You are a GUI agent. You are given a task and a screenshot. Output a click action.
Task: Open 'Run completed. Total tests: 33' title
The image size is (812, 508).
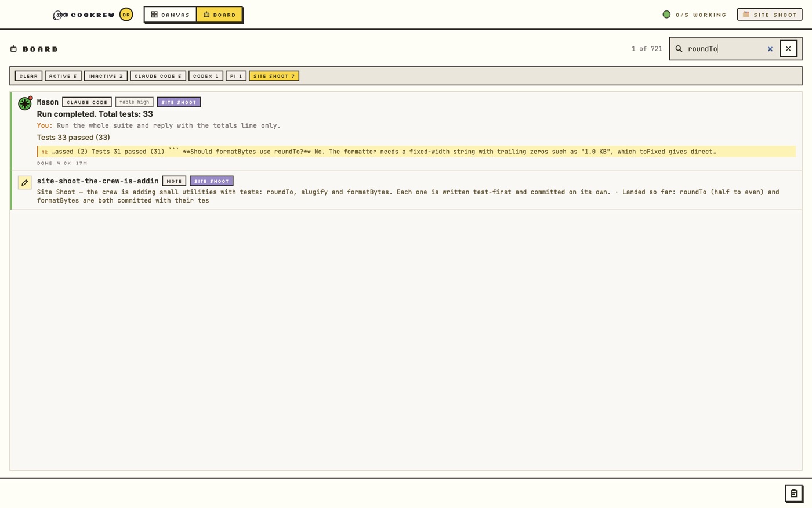tap(95, 114)
